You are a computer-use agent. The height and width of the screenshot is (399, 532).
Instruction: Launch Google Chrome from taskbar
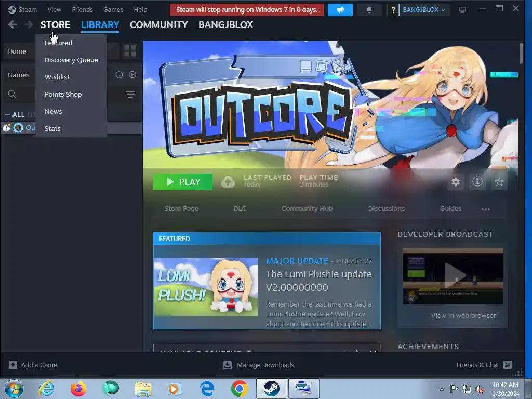(x=239, y=389)
